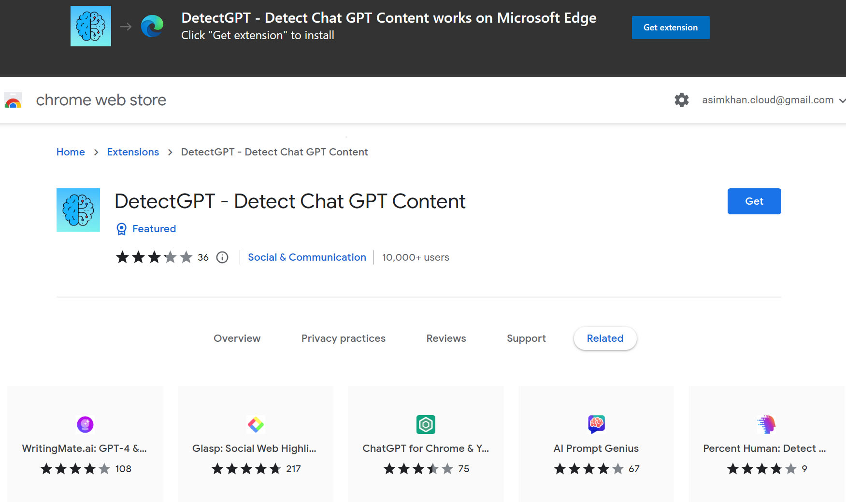Click the rating info circle icon
Screen dimensions: 846x504
222,257
